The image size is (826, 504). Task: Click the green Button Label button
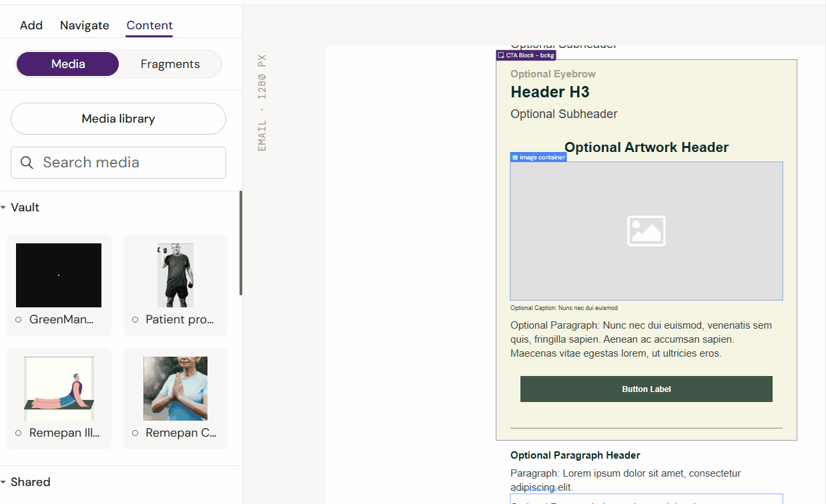point(646,389)
